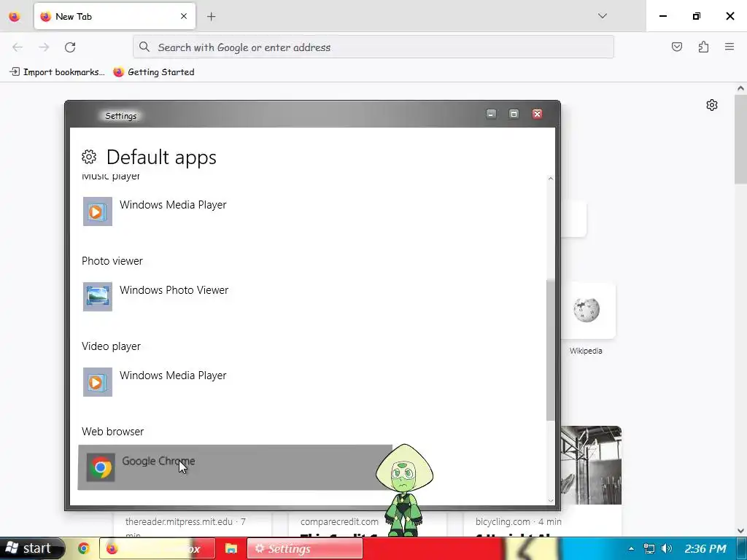The height and width of the screenshot is (560, 747).
Task: Maximize the Settings window
Action: (514, 114)
